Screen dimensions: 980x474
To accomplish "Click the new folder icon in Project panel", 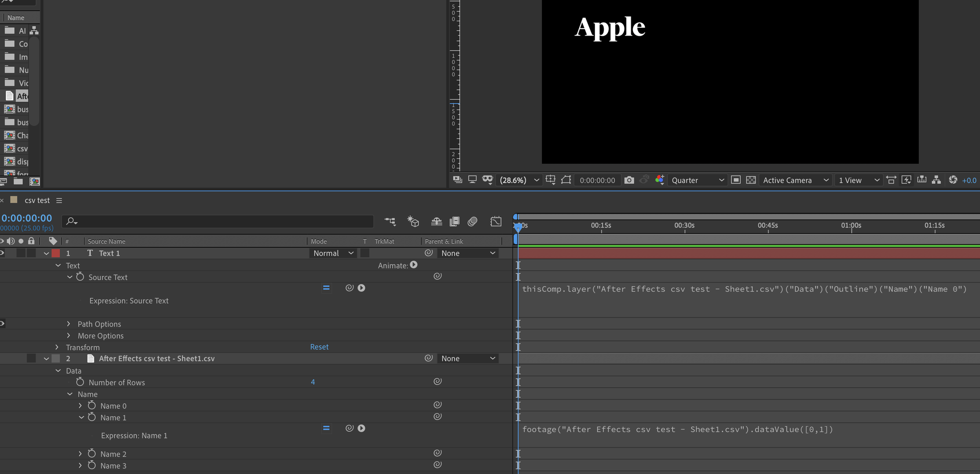I will click(x=18, y=182).
